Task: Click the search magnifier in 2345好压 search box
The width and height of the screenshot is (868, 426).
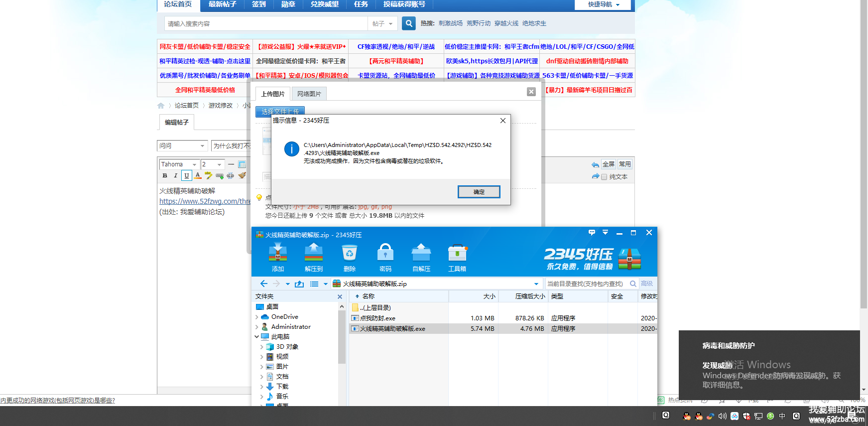Action: [633, 284]
